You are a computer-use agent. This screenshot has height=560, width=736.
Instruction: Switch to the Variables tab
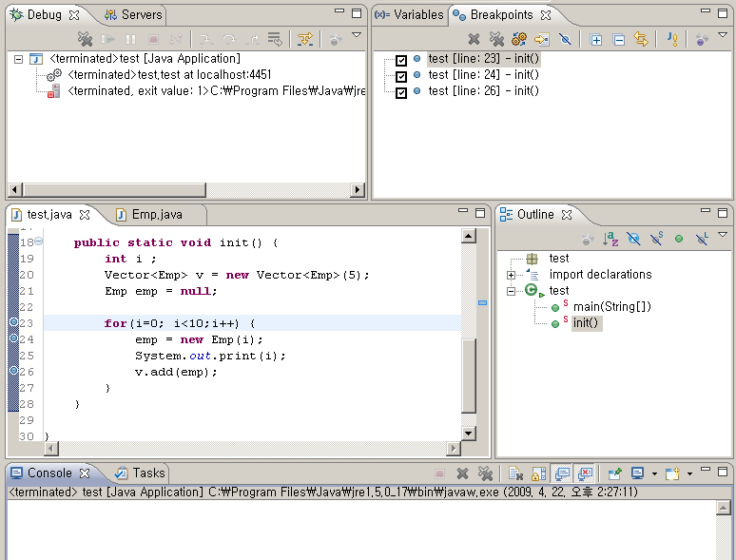410,15
